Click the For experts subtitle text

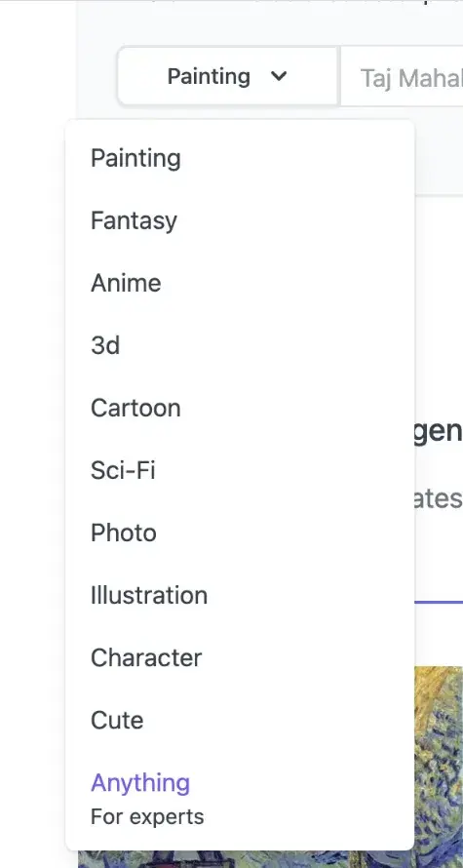[147, 817]
